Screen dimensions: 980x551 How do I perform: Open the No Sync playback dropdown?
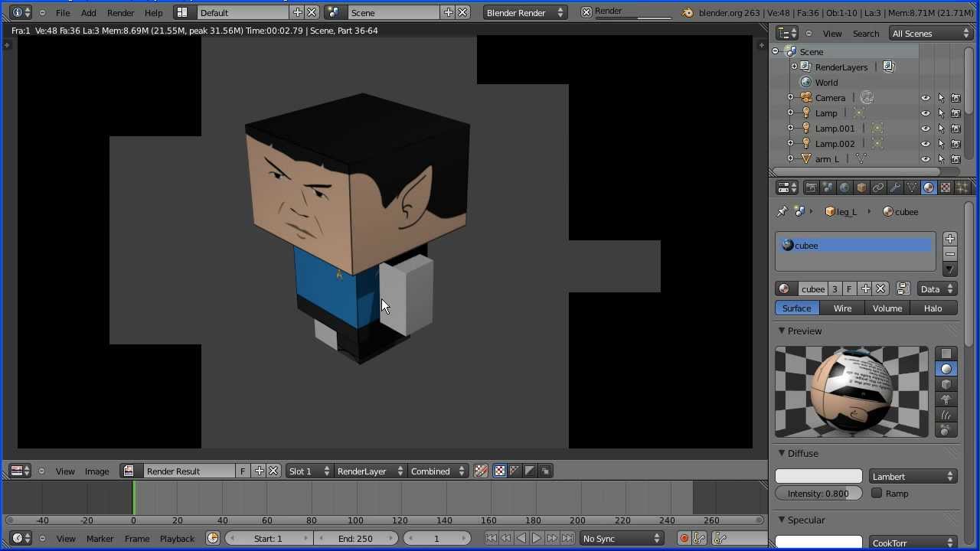click(x=621, y=539)
